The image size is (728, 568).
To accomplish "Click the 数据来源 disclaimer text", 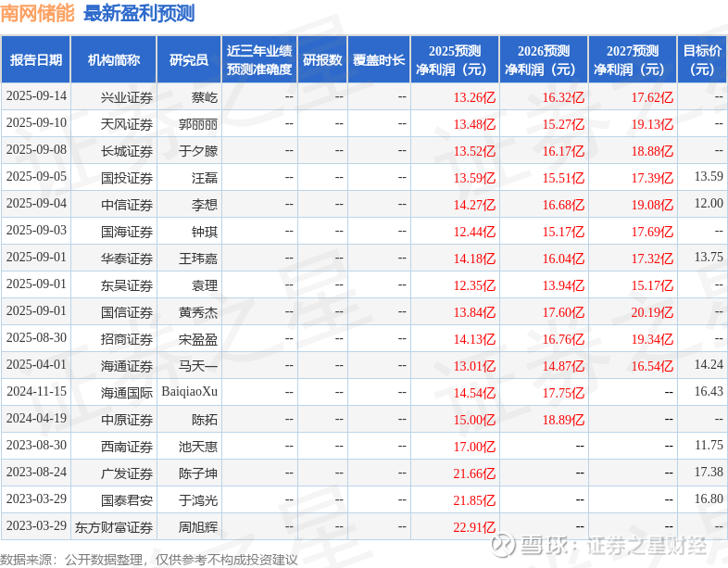I will tap(148, 560).
